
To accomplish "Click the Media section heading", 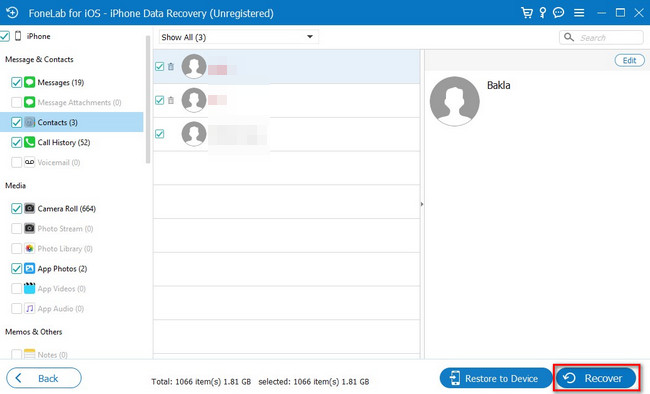I will 15,185.
